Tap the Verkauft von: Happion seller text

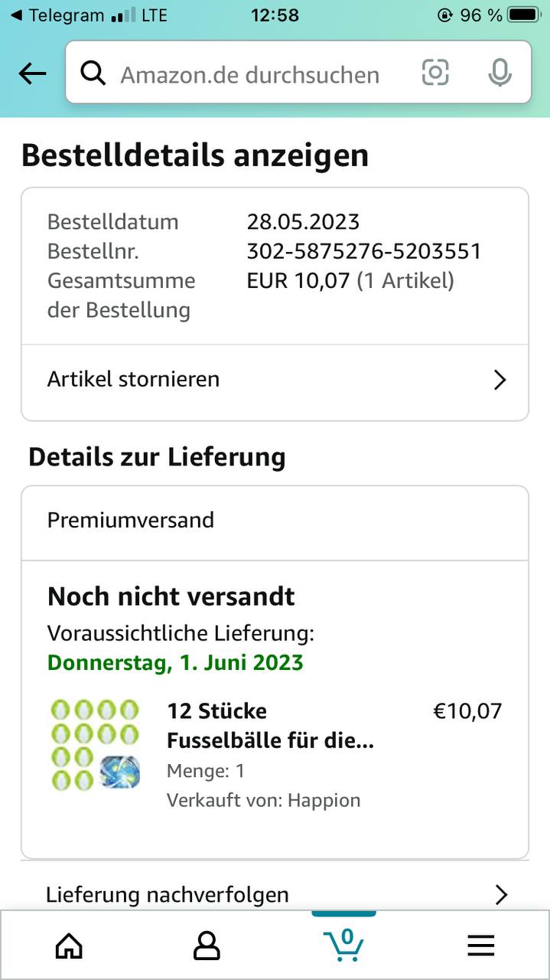pos(263,800)
